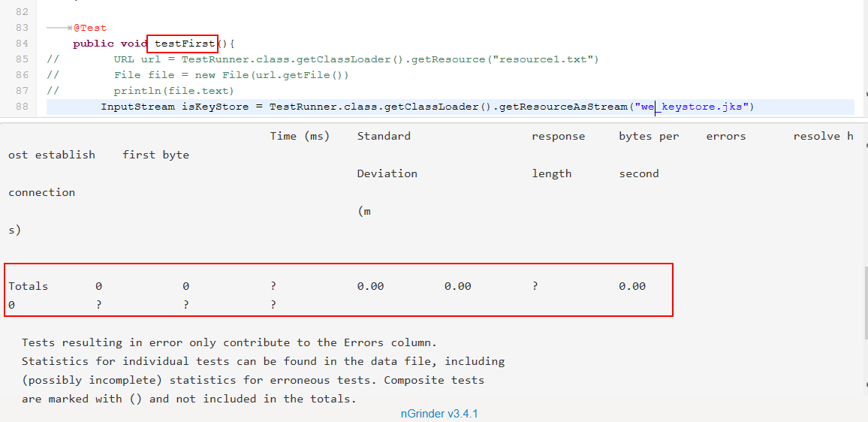Click the @Test annotation
Image resolution: width=868 pixels, height=422 pixels.
(x=90, y=28)
